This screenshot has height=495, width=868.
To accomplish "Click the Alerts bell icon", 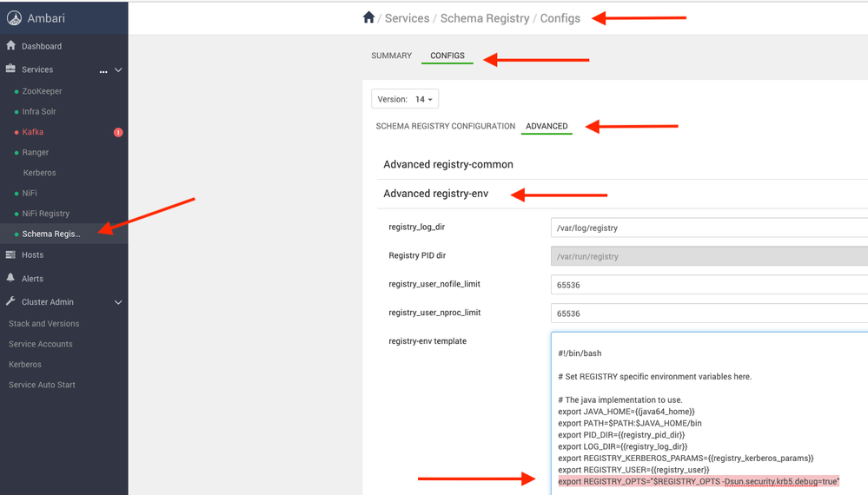I will 10,278.
